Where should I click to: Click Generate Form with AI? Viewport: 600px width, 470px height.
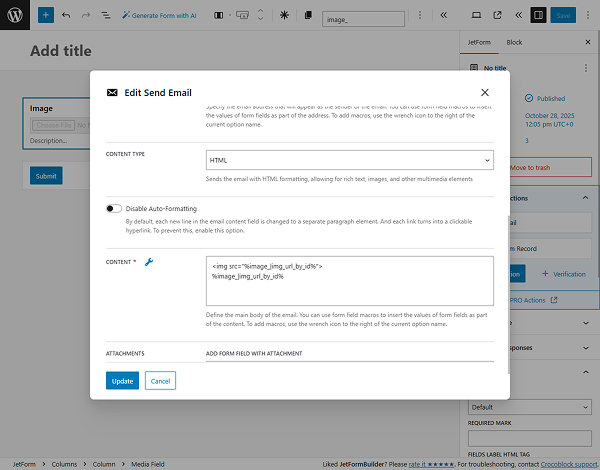point(159,15)
